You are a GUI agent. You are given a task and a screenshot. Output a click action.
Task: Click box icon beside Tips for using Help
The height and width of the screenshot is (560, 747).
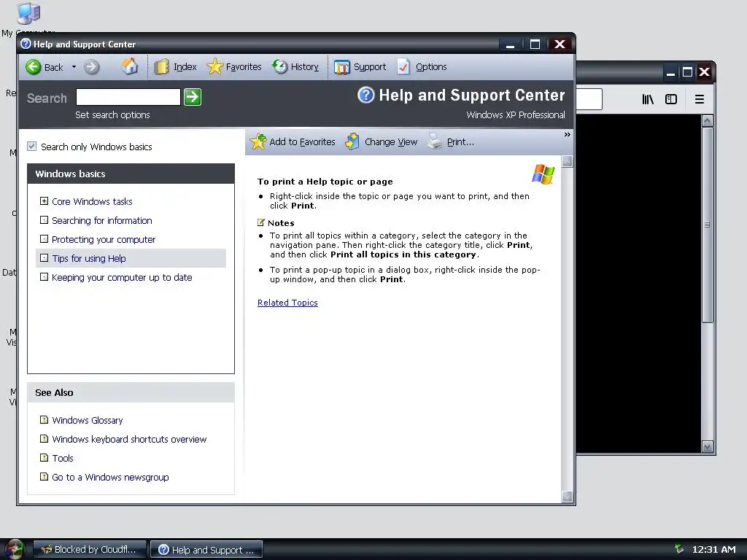pyautogui.click(x=44, y=258)
